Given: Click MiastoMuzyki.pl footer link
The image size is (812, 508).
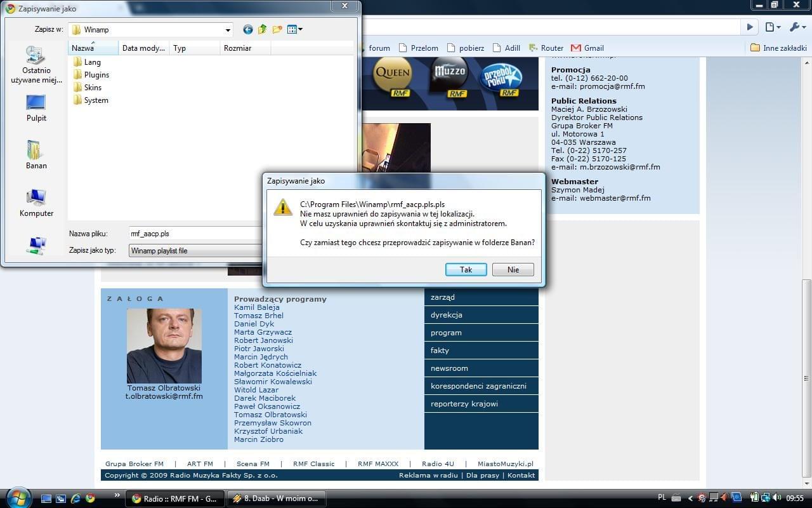Looking at the screenshot, I should [x=506, y=464].
